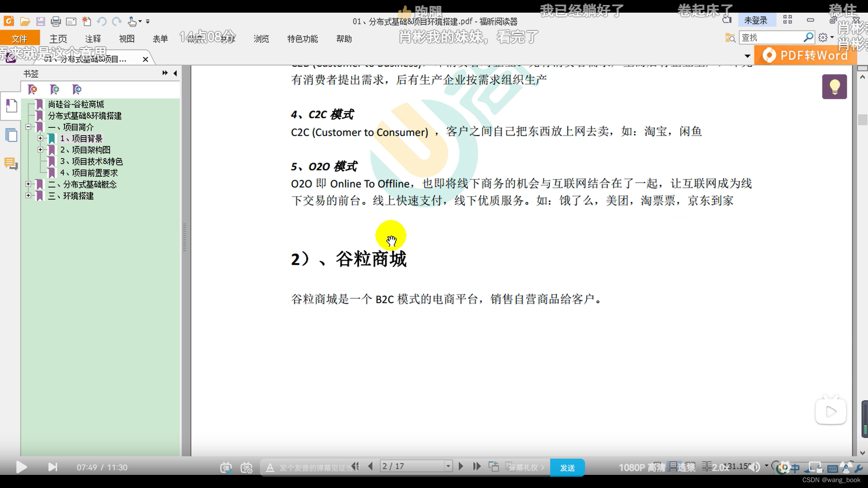Image resolution: width=868 pixels, height=488 pixels.
Task: Expand the 二、分布式基础概念 bookmark node
Action: (28, 184)
